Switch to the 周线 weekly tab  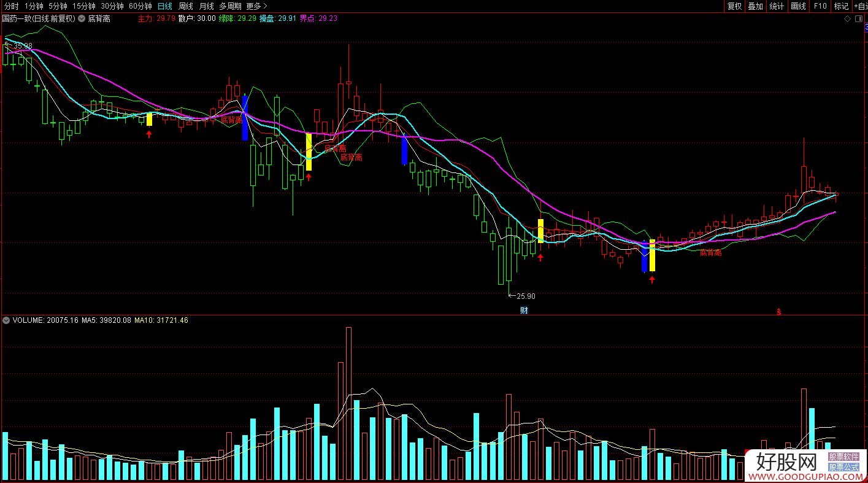tap(186, 6)
